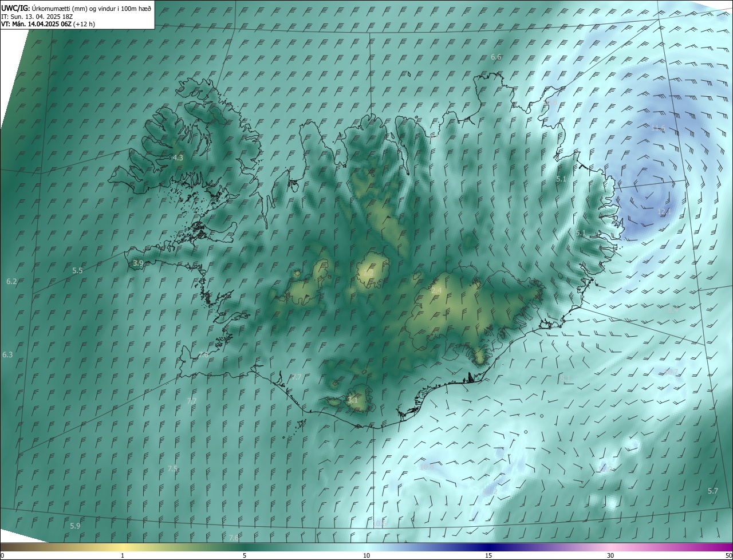This screenshot has height=560, width=733.
Task: Click the 4.3 value in the Westfjords
Action: pos(178,157)
